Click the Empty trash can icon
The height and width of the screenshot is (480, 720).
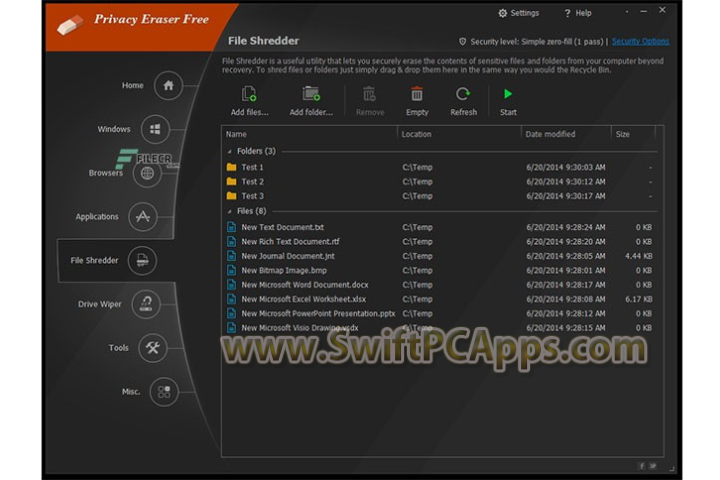coord(417,94)
